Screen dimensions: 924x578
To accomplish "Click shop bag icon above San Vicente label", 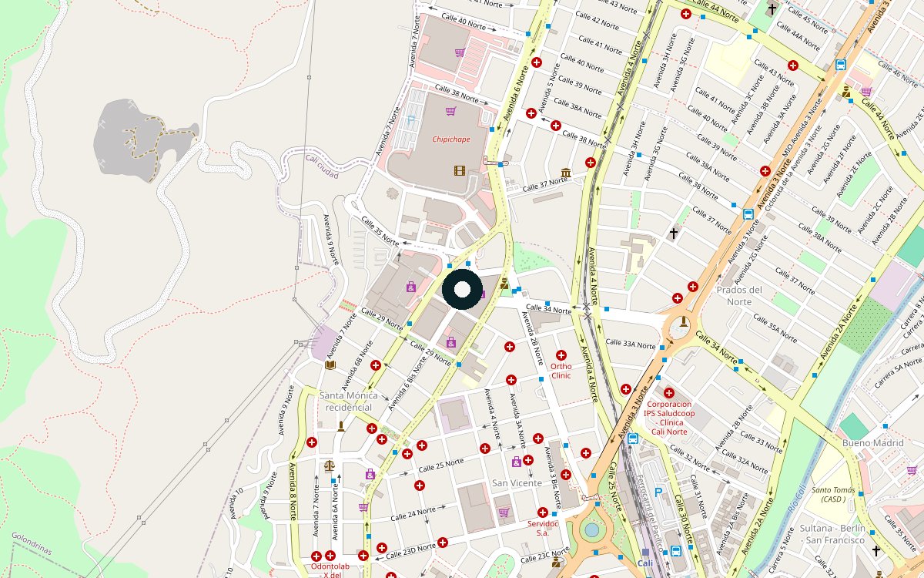I will (x=517, y=462).
